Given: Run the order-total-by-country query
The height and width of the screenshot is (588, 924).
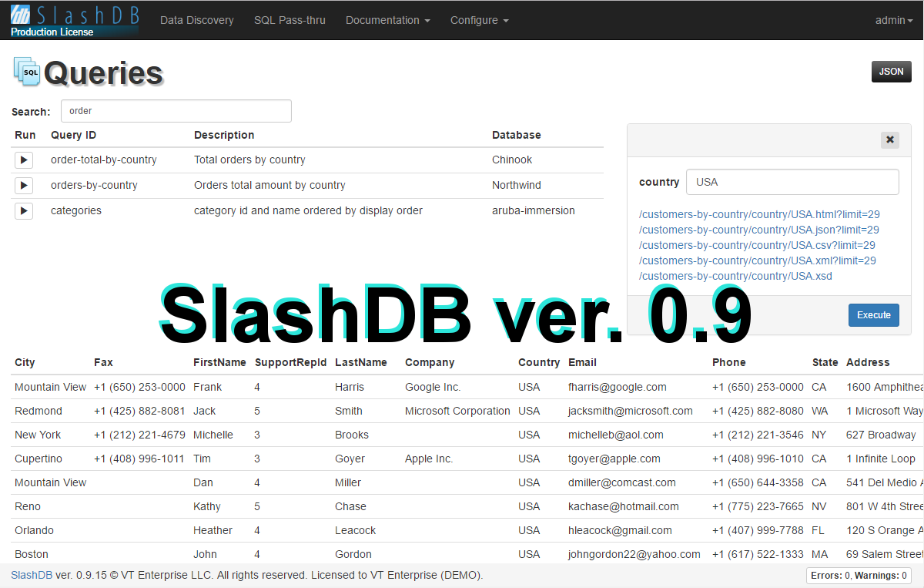Looking at the screenshot, I should 24,160.
